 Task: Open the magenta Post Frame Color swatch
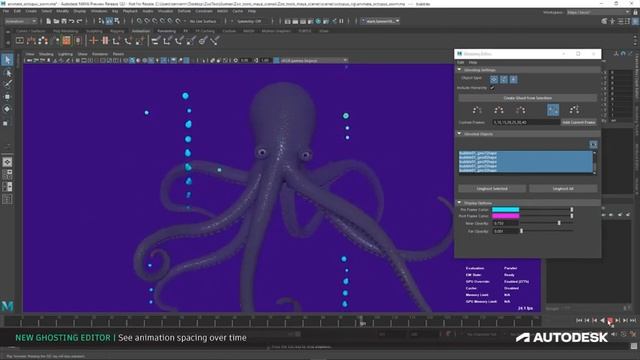pyautogui.click(x=505, y=216)
